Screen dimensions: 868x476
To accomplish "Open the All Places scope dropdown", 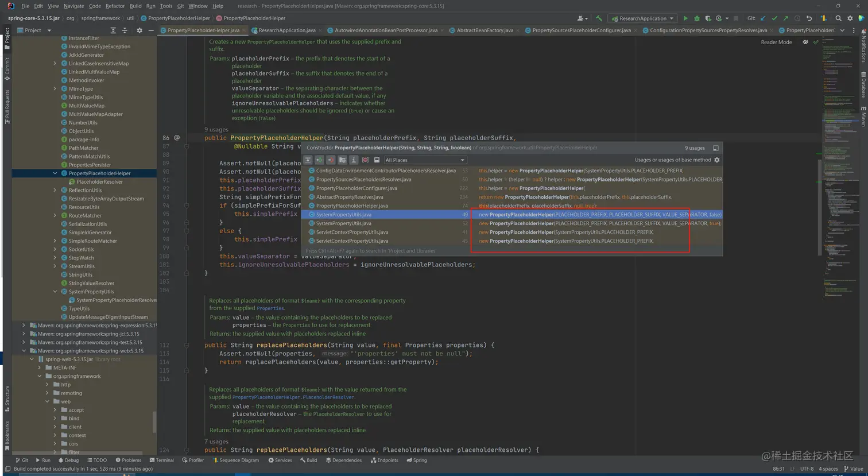I will 425,160.
